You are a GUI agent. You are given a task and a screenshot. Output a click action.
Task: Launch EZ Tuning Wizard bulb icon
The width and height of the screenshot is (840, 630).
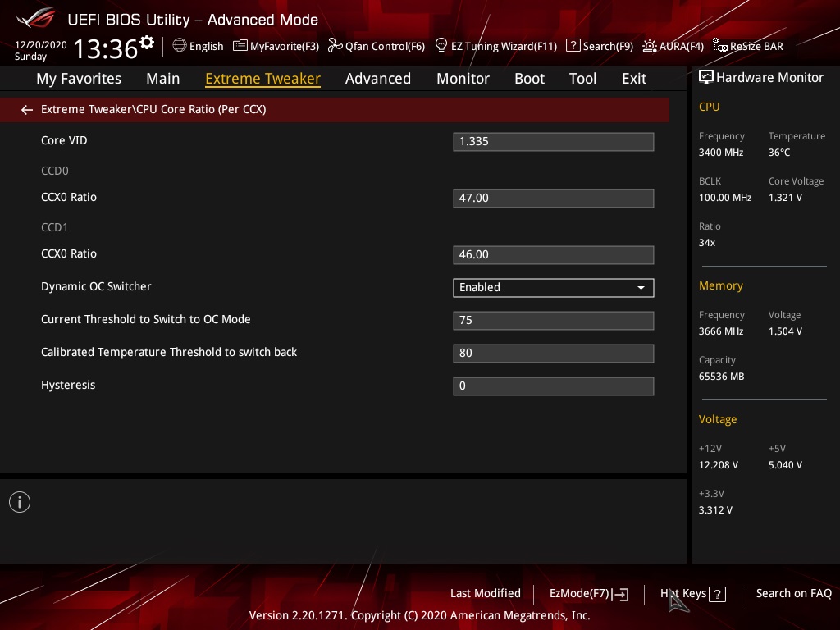coord(441,46)
